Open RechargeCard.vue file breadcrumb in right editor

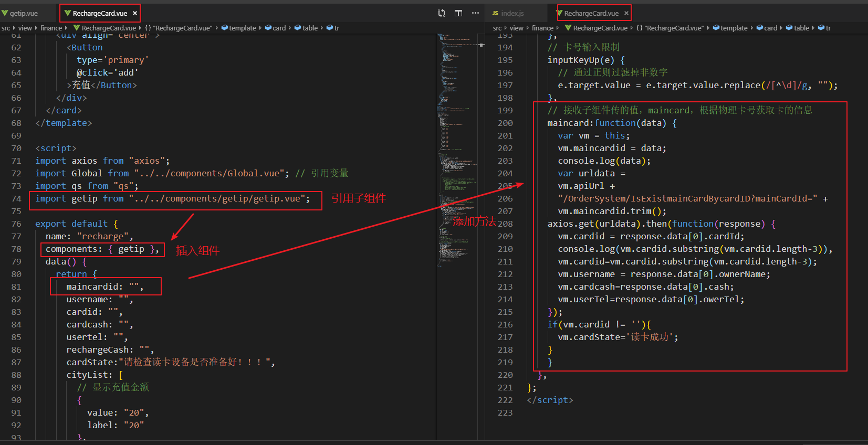pyautogui.click(x=596, y=28)
